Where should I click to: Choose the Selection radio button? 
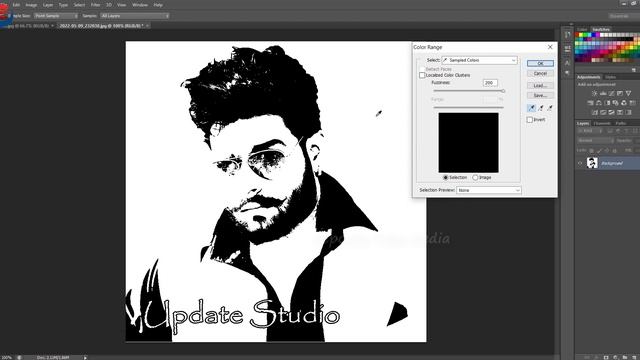[x=445, y=178]
